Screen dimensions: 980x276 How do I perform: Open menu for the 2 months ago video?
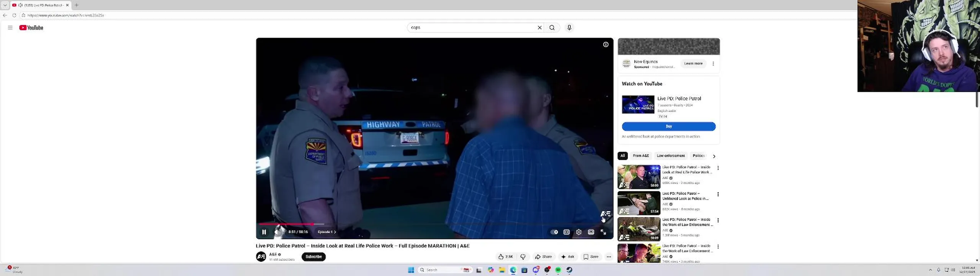(x=718, y=168)
